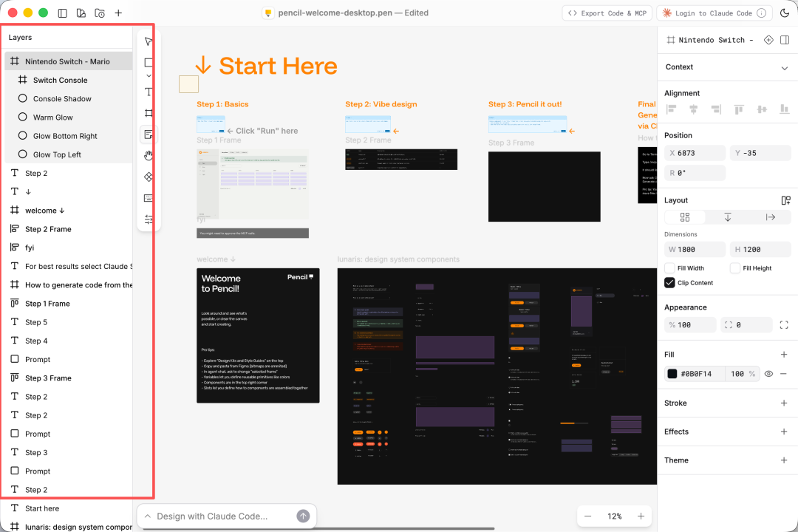
Task: Align top in Alignment section
Action: tap(739, 109)
